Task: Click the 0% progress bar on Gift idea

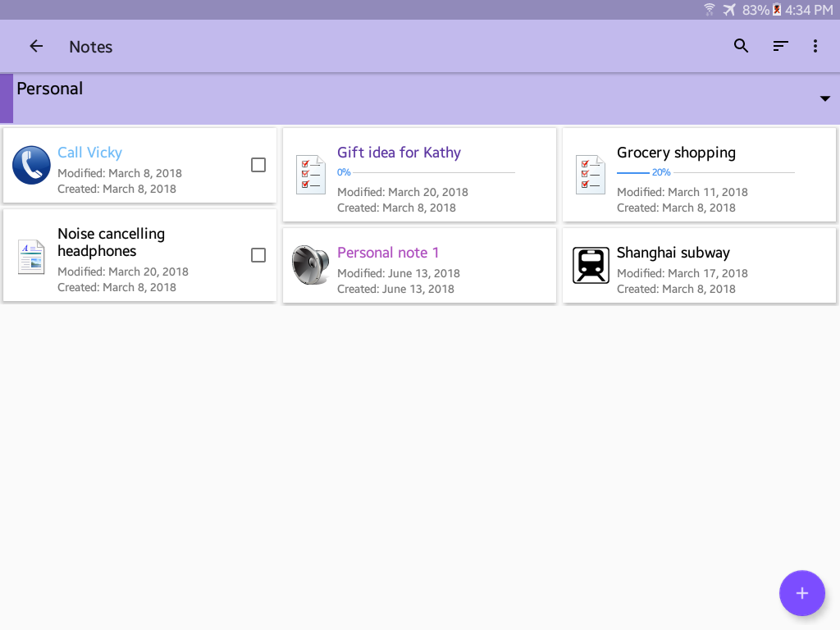Action: pos(426,172)
